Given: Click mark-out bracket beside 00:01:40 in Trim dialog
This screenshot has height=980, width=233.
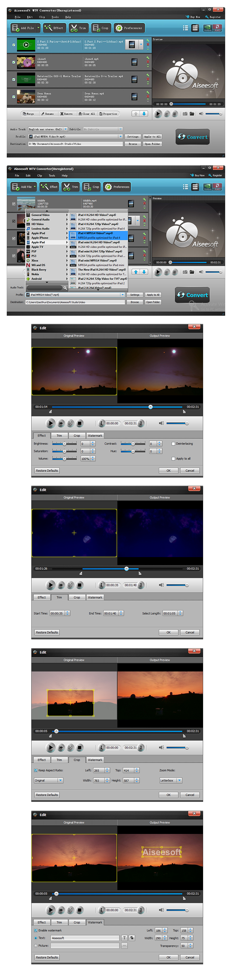Looking at the screenshot, I should click(141, 585).
